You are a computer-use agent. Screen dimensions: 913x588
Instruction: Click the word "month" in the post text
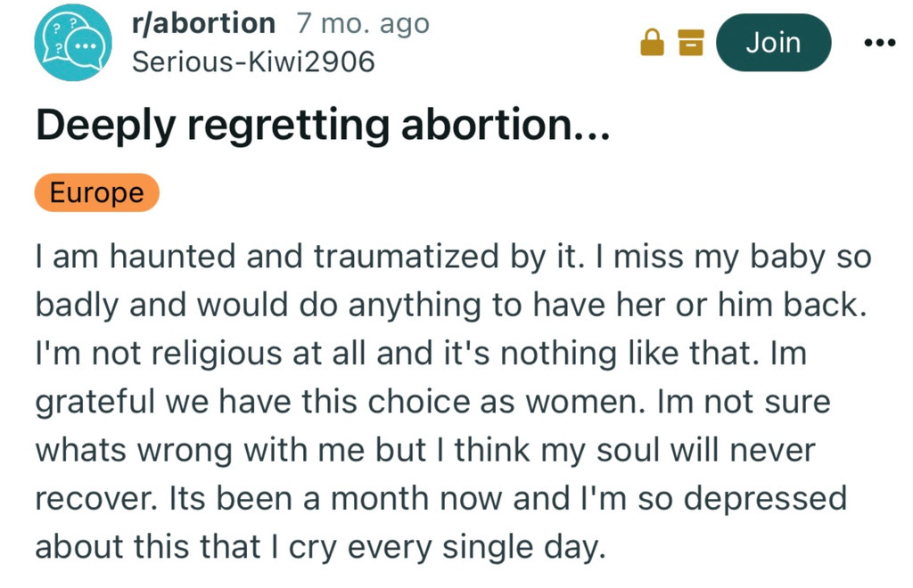412,498
